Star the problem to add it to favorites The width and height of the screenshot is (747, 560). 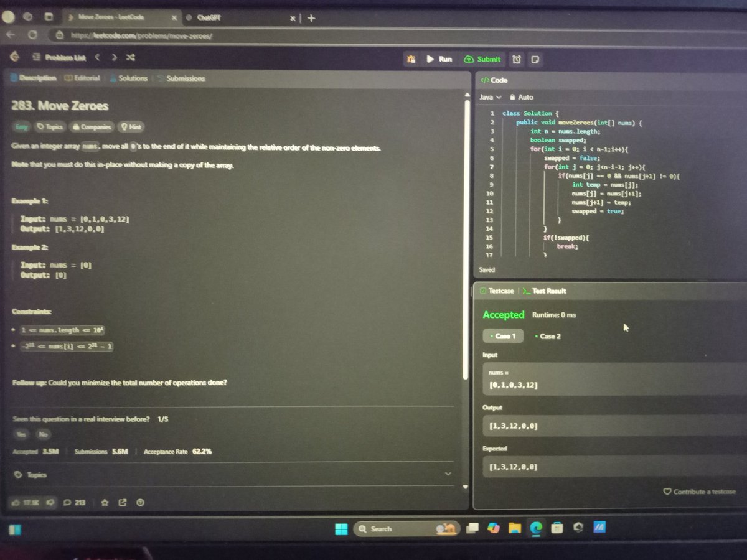coord(105,503)
